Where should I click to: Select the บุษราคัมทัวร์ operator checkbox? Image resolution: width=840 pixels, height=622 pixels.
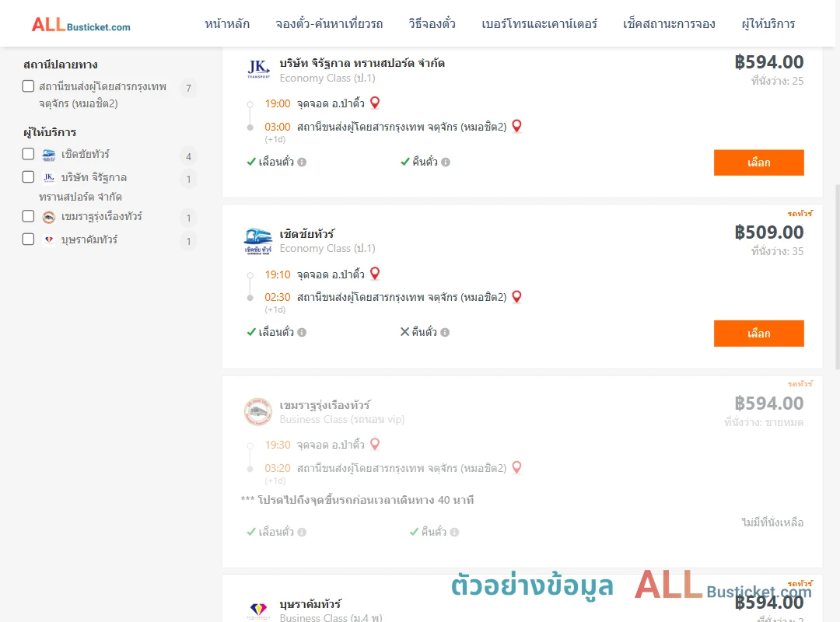coord(29,239)
